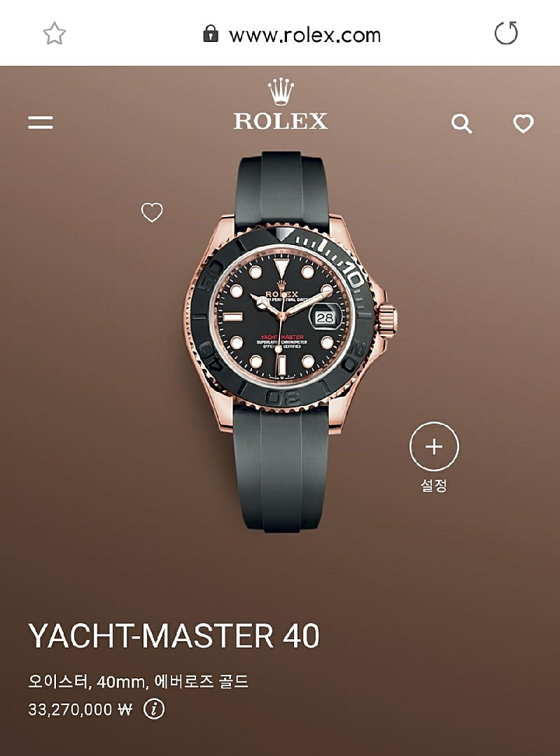Tap the 설정 label
The height and width of the screenshot is (756, 560).
click(x=433, y=485)
